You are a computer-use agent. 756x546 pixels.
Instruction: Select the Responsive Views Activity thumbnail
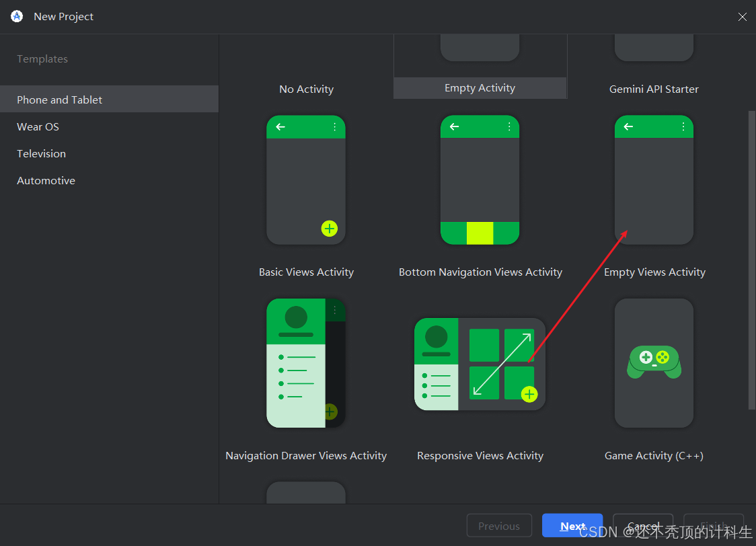480,364
